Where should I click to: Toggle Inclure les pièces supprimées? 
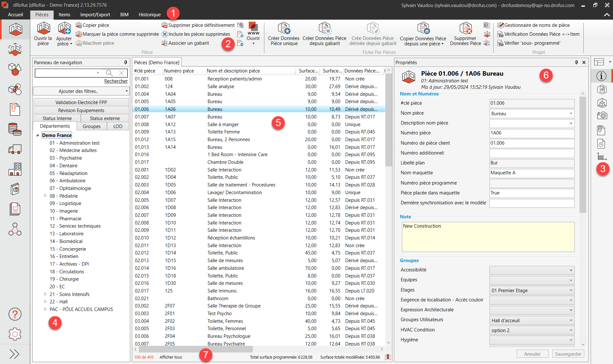tap(196, 34)
